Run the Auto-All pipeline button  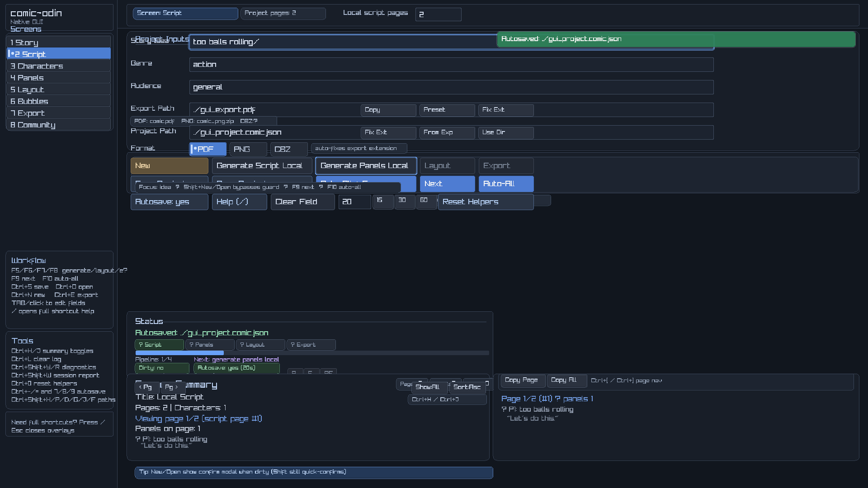[506, 184]
